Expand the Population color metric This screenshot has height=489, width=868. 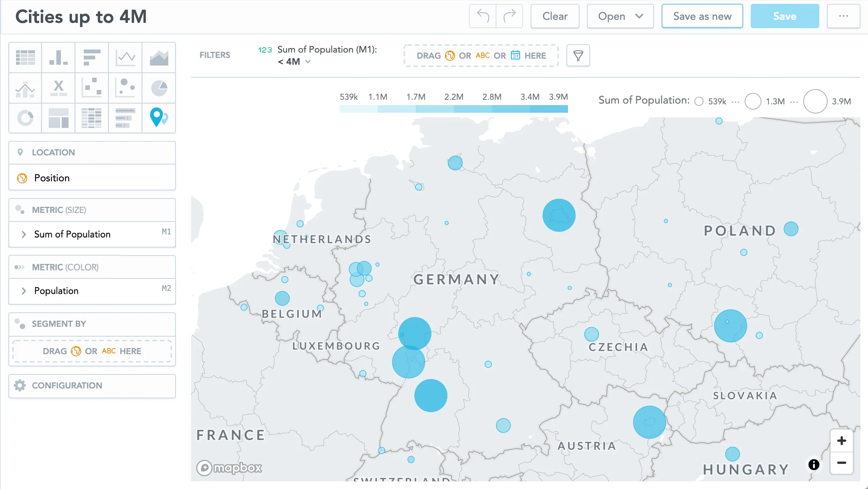coord(24,291)
